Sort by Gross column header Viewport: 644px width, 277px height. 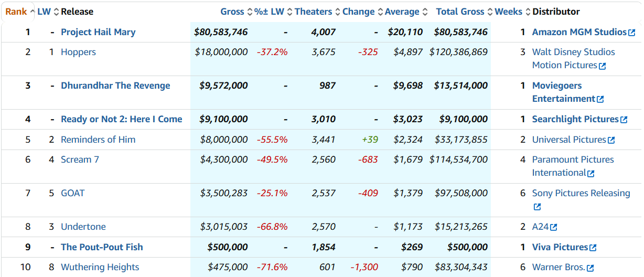tap(232, 12)
